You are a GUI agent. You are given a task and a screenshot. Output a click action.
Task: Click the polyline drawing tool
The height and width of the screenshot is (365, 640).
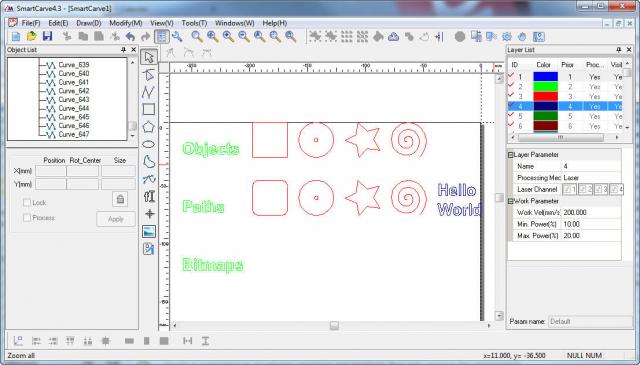149,92
